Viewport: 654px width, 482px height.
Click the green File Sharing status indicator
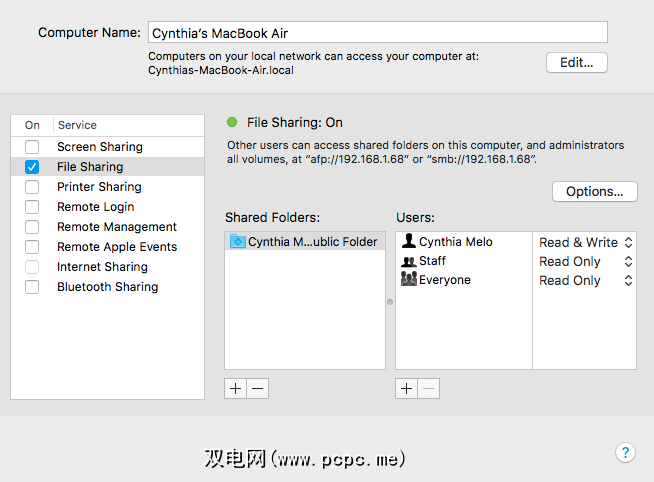coord(232,122)
